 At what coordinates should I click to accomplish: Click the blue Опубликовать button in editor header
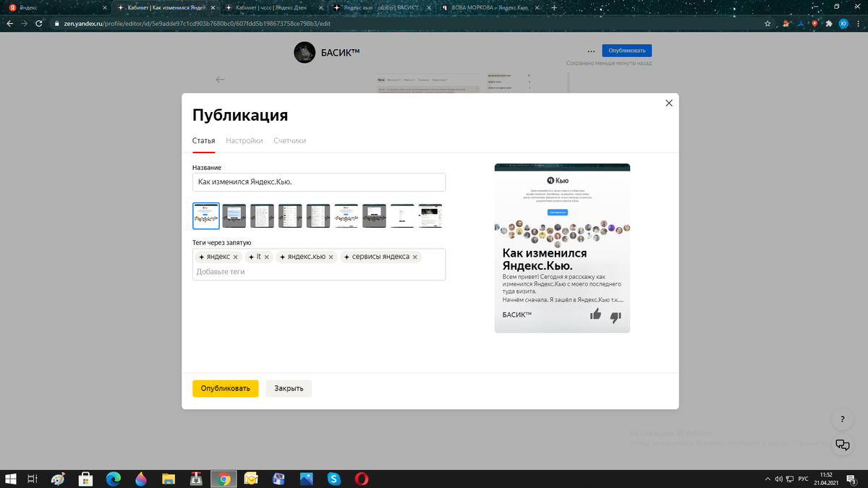click(x=626, y=51)
